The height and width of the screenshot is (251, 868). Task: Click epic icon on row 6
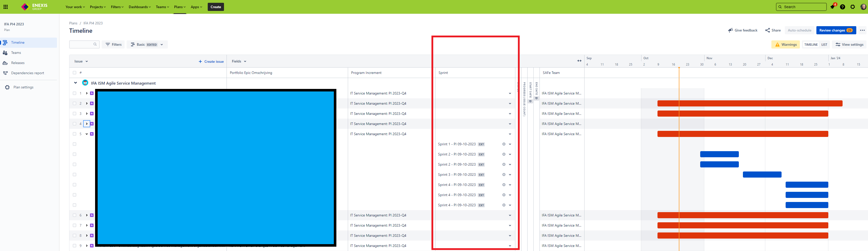tap(92, 215)
